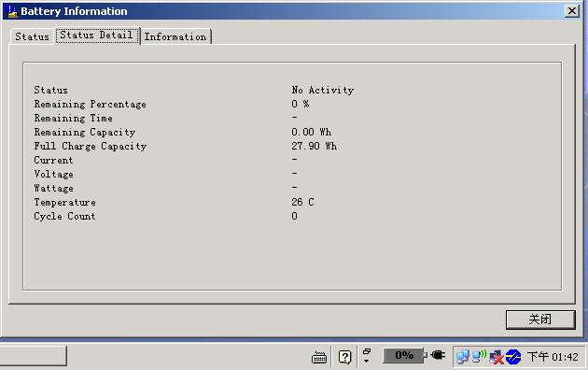588x370 pixels.
Task: Open the wireless network connection tray icon
Action: [x=479, y=356]
